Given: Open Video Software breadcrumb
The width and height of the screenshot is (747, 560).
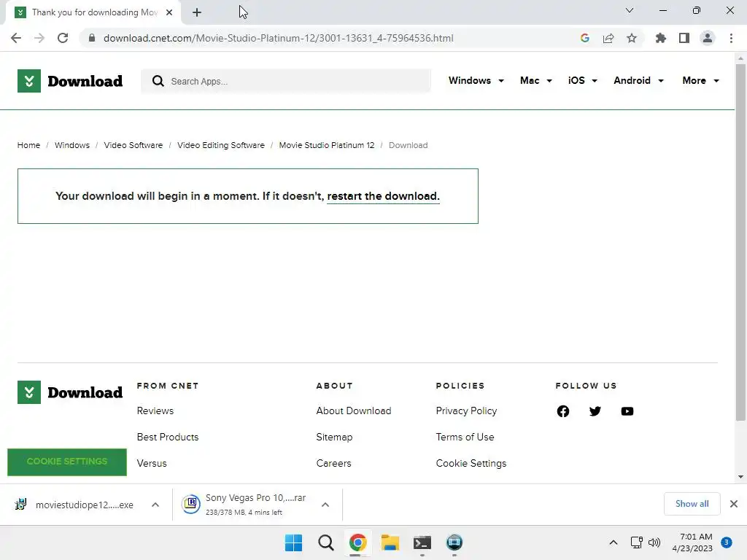Looking at the screenshot, I should 133,145.
